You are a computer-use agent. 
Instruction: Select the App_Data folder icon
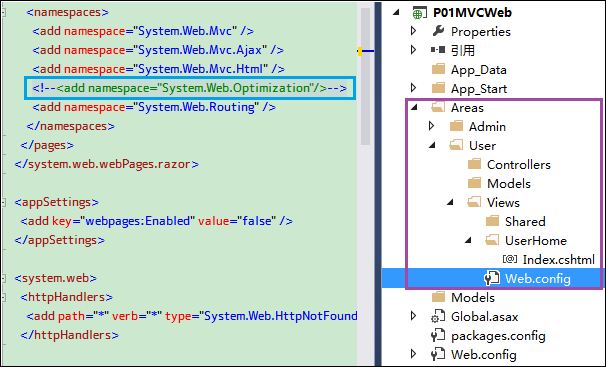438,69
